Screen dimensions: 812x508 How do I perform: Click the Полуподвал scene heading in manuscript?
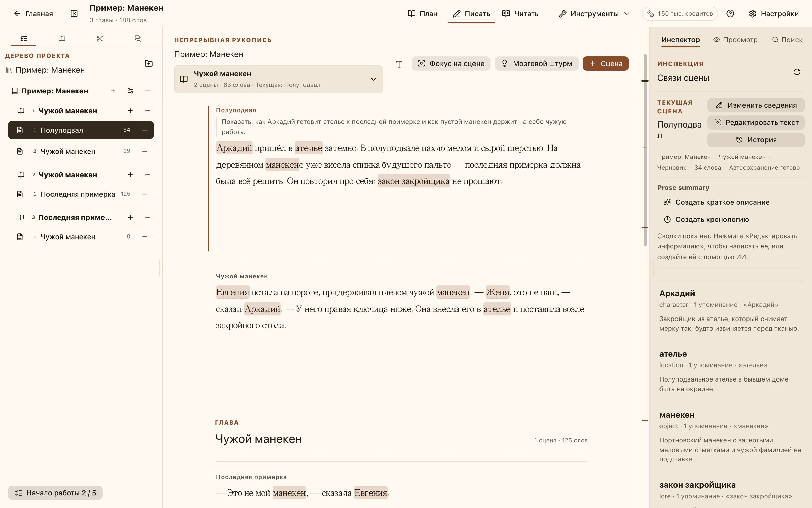[x=236, y=110]
